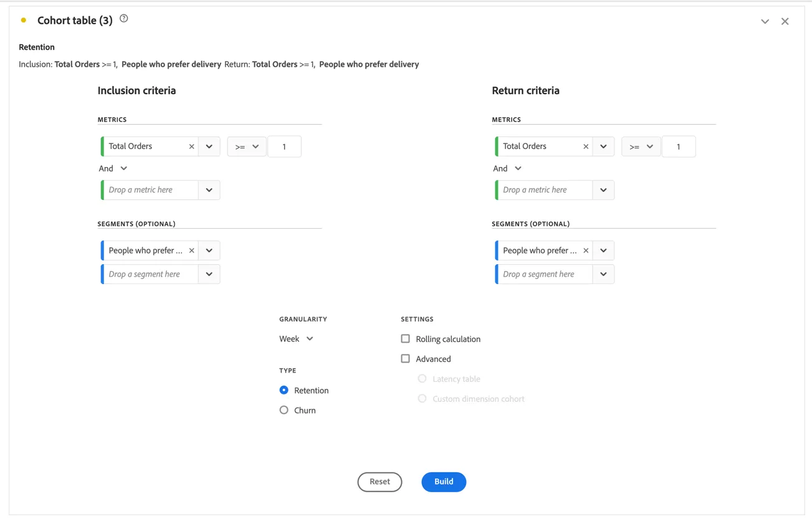Tick the Advanced settings checkbox
Screen dimensions: 812x519
point(406,359)
